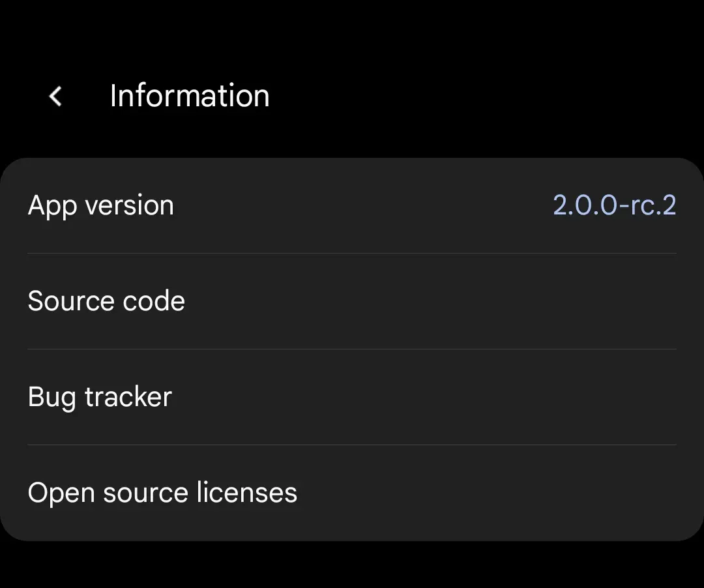Open the App version entry
Image resolution: width=704 pixels, height=588 pixels.
(352, 205)
